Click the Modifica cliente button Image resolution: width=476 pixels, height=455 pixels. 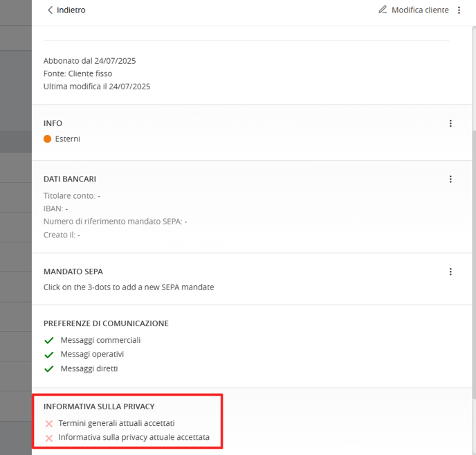click(414, 10)
